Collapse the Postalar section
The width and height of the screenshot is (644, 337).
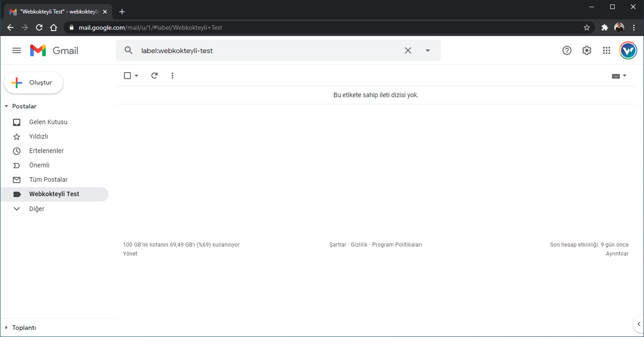pyautogui.click(x=6, y=107)
